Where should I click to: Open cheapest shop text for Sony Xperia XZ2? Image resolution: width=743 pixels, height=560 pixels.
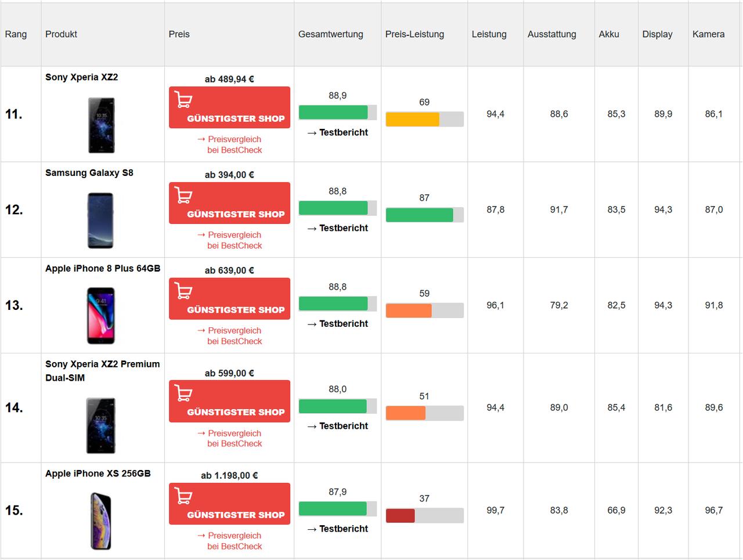(236, 118)
